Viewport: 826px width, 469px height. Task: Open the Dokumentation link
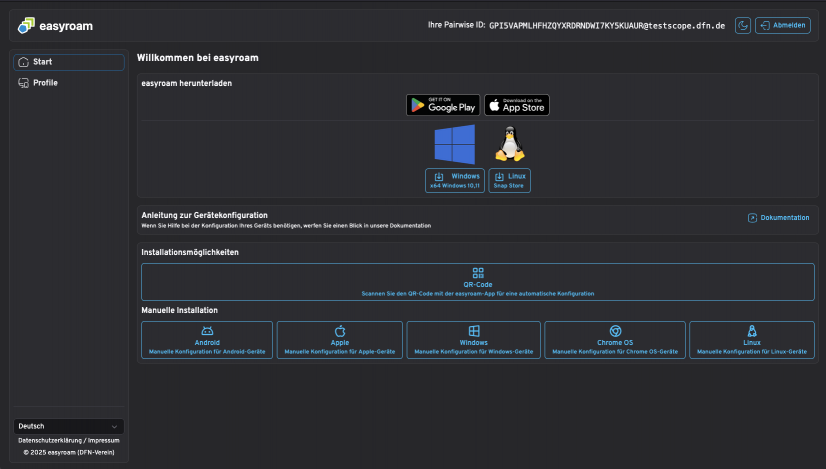(778, 217)
